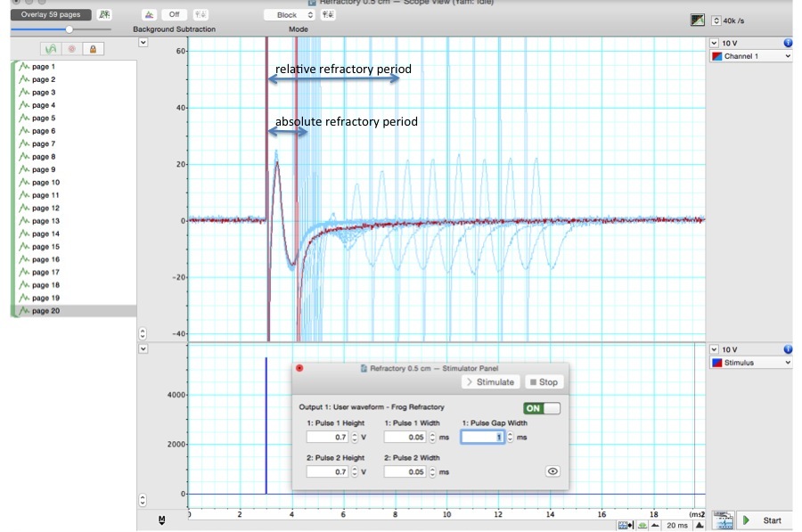Click the Start recording button
The height and width of the screenshot is (532, 802).
coord(763,520)
